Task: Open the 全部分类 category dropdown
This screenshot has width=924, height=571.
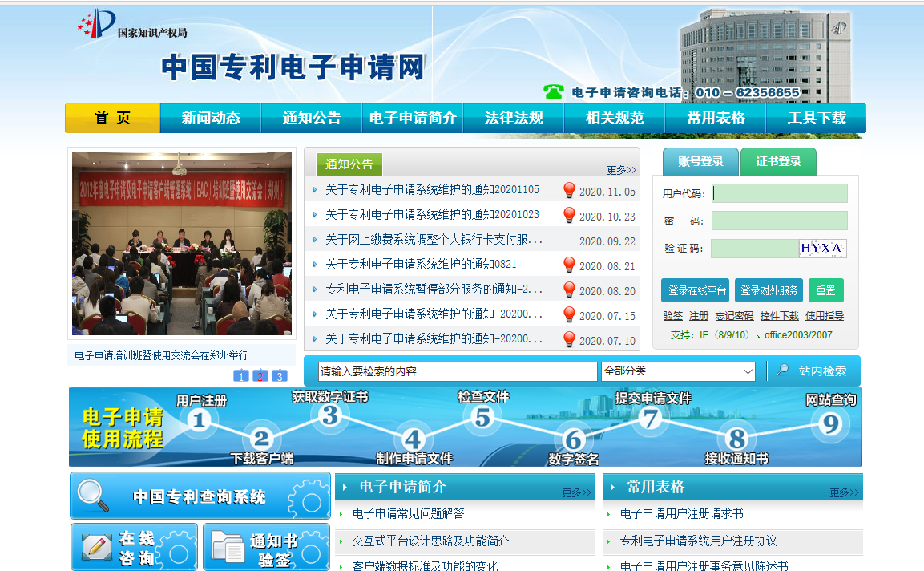Action: click(x=678, y=371)
